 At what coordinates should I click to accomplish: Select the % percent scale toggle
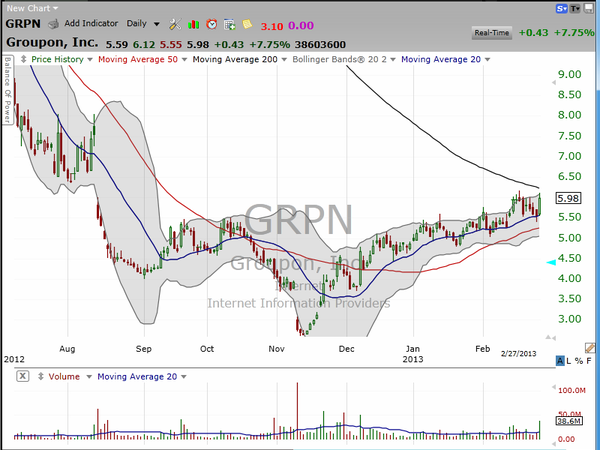(579, 360)
